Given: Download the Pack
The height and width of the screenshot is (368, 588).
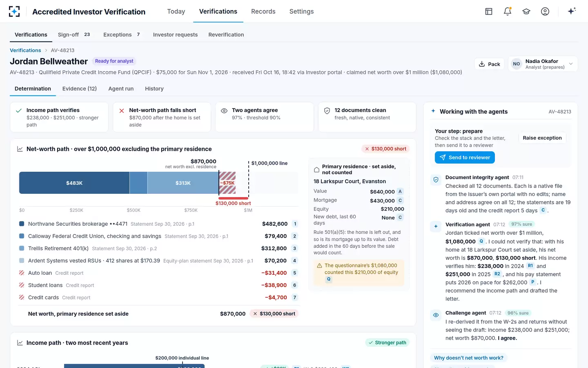Looking at the screenshot, I should coord(489,64).
